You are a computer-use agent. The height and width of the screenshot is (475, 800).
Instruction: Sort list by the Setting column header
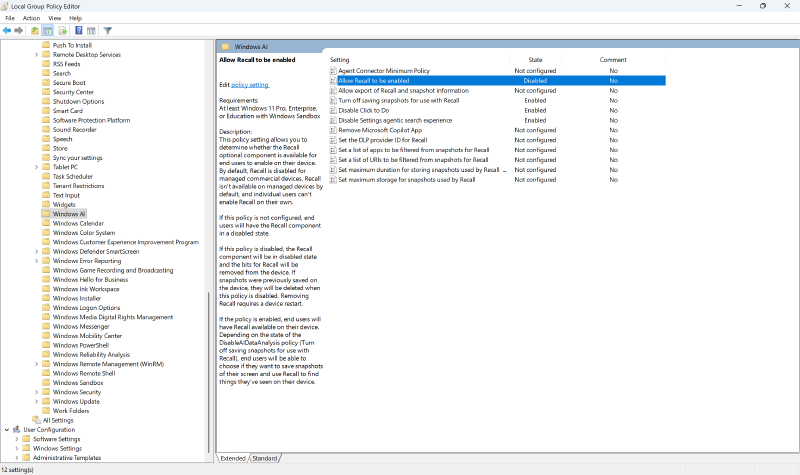coord(419,60)
